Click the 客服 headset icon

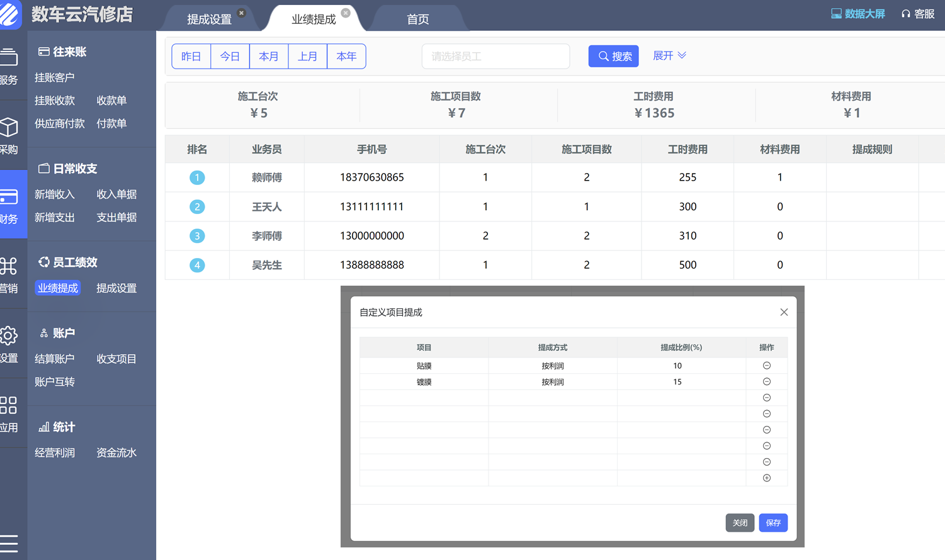[906, 14]
